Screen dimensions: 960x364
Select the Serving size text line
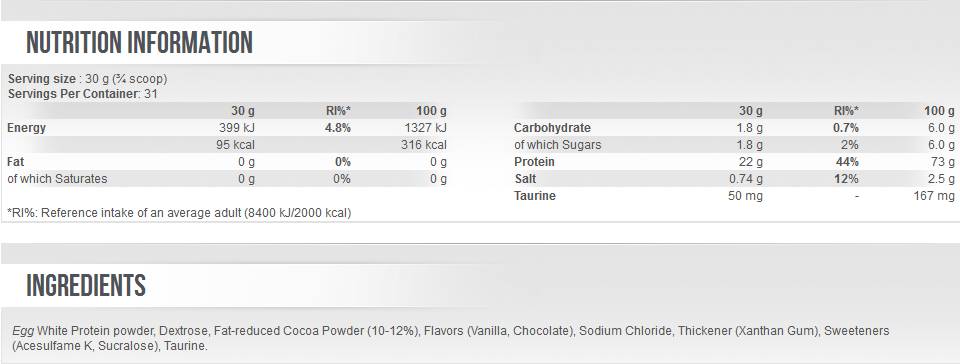tap(88, 79)
